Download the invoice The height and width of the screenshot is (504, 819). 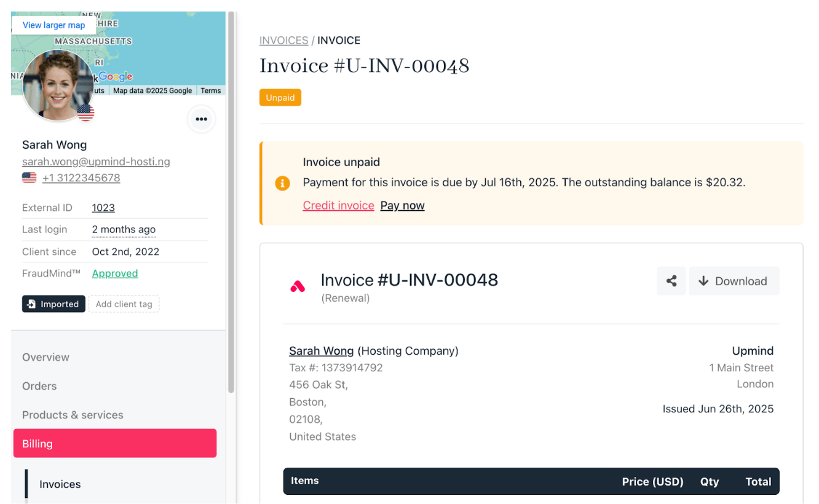(x=734, y=281)
